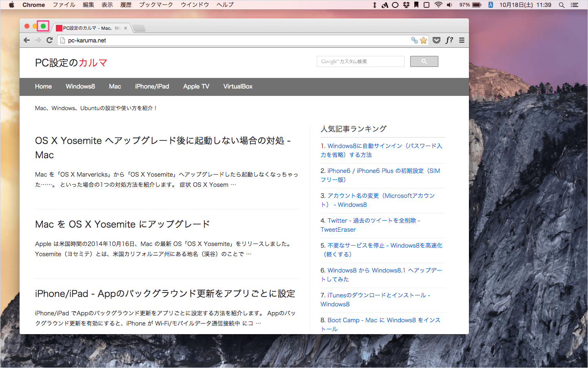Open the Chrome application menu
This screenshot has width=588, height=368.
(x=33, y=5)
